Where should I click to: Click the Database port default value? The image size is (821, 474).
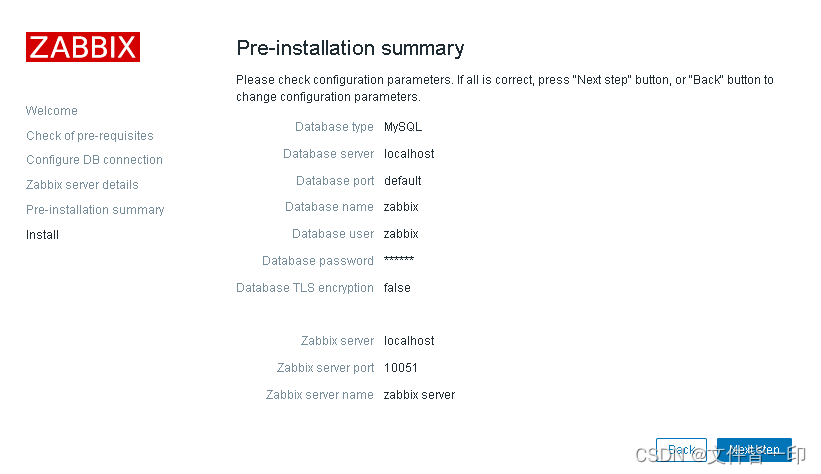click(402, 181)
